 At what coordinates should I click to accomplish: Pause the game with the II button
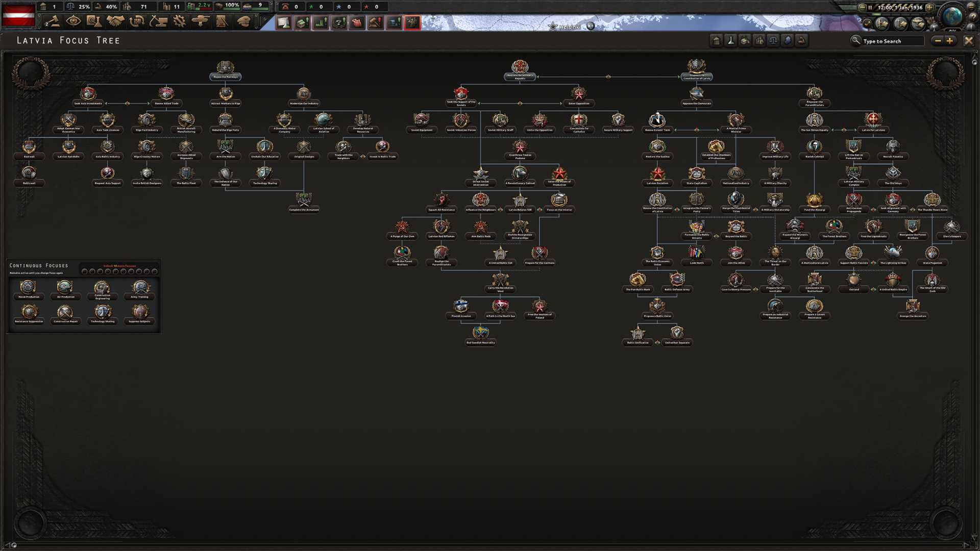870,8
